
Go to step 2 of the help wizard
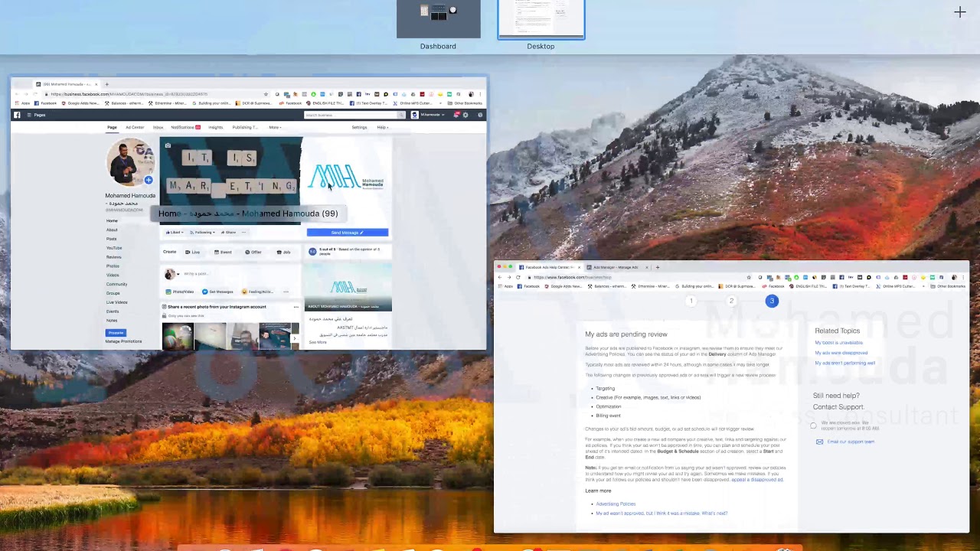tap(731, 301)
